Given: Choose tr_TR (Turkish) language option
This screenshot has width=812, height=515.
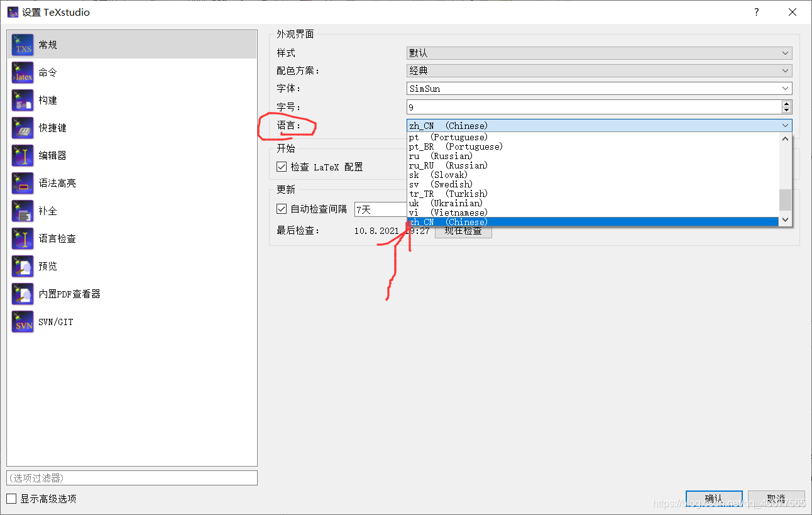Looking at the screenshot, I should tap(593, 194).
